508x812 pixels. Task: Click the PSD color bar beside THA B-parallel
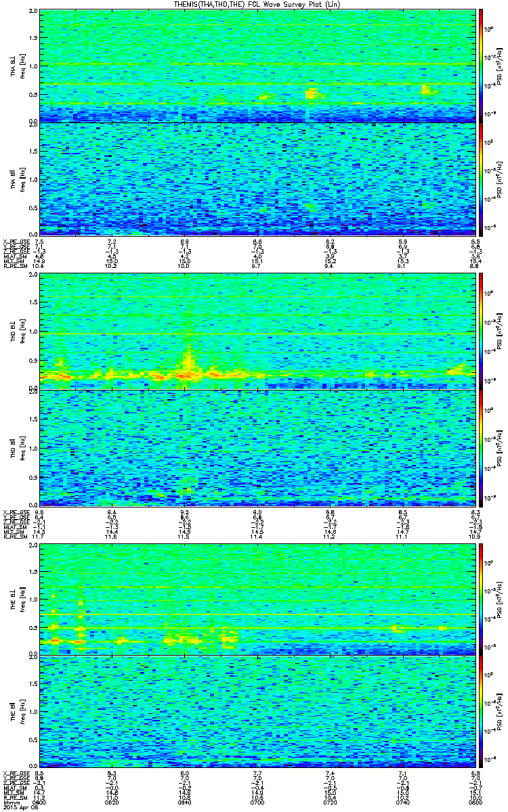click(x=480, y=179)
